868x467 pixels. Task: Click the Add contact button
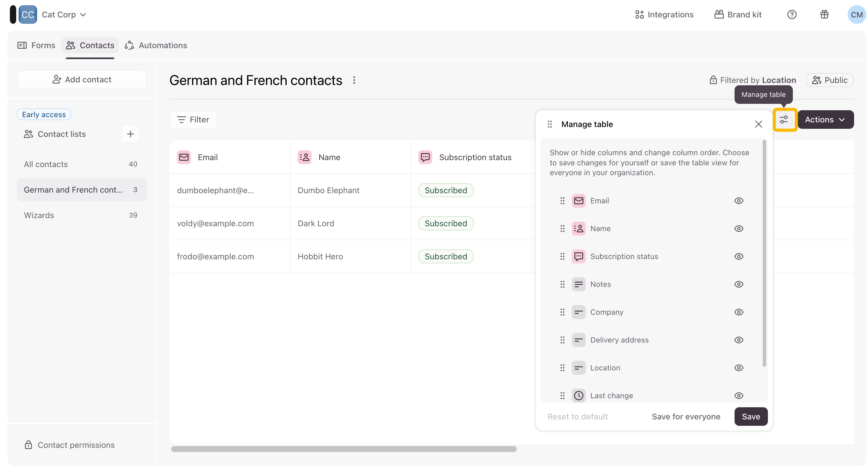click(x=82, y=79)
